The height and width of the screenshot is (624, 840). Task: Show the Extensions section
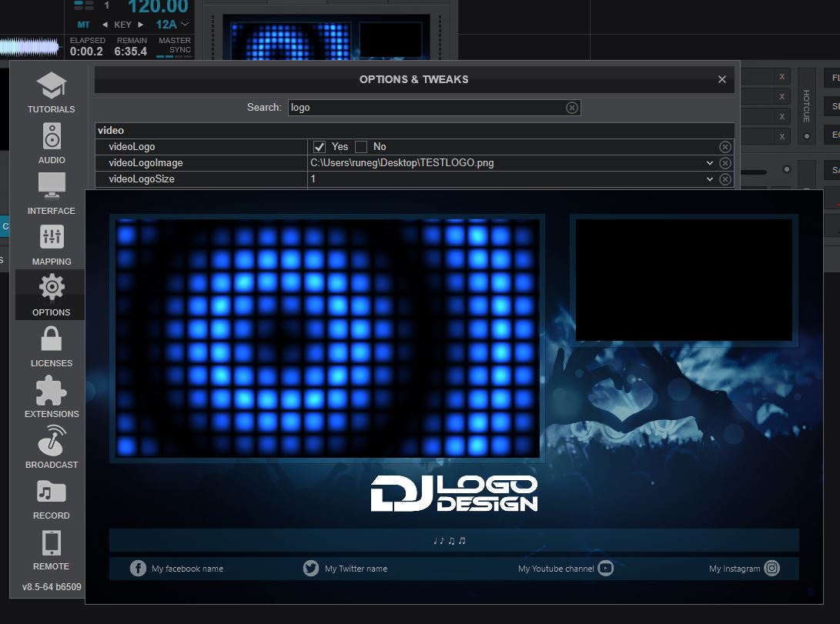click(x=52, y=397)
